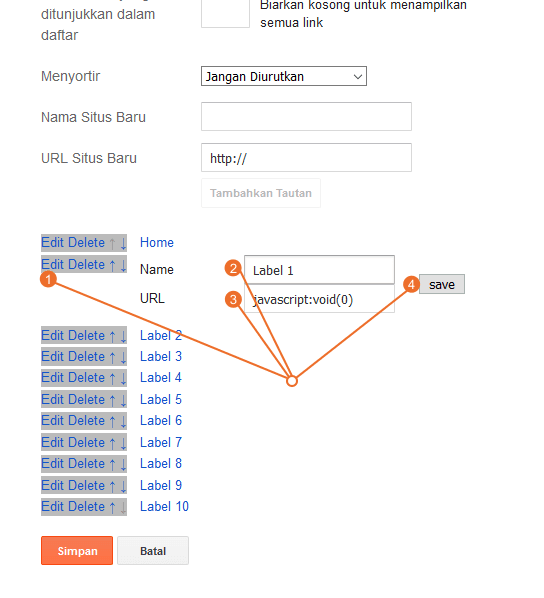Delete the Label 8 link
The image size is (544, 598).
(x=87, y=464)
